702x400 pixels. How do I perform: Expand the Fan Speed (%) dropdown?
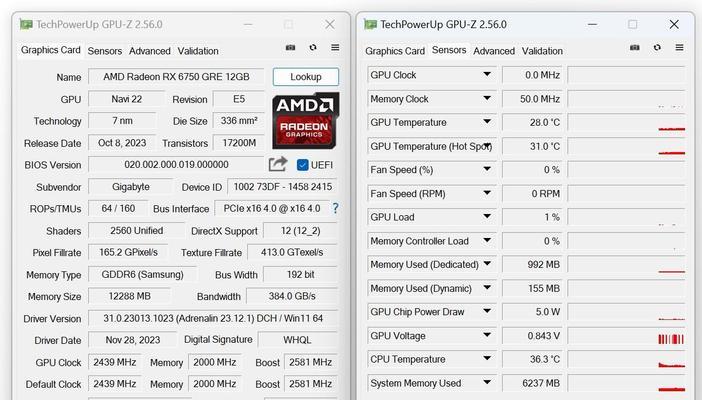pos(487,169)
